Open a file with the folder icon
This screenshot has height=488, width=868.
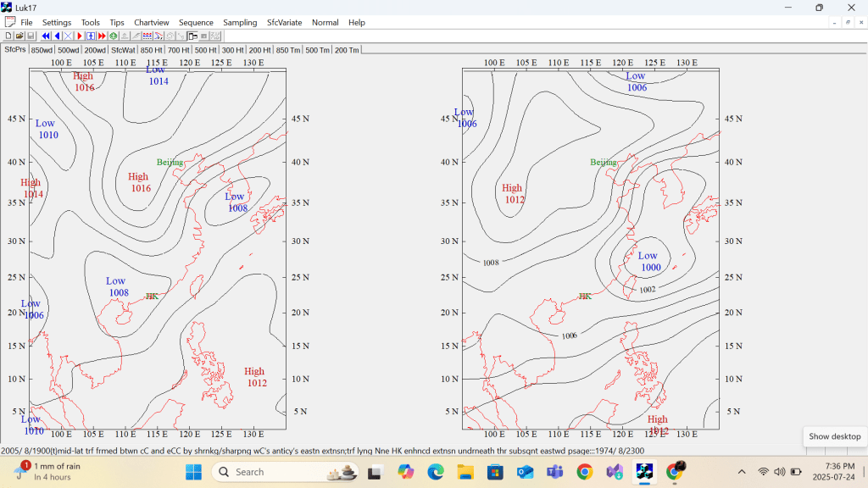coord(19,36)
